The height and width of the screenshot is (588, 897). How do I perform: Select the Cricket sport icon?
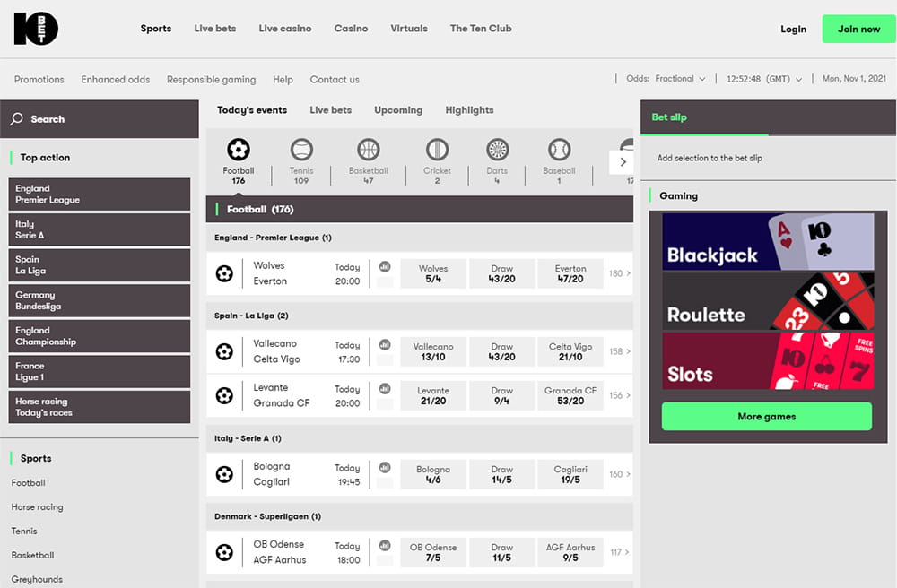click(437, 150)
